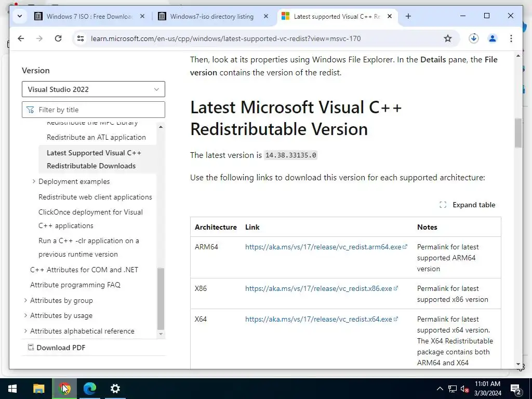Open Run a C++ -clr application page
Image resolution: width=532 pixels, height=399 pixels.
pyautogui.click(x=88, y=247)
